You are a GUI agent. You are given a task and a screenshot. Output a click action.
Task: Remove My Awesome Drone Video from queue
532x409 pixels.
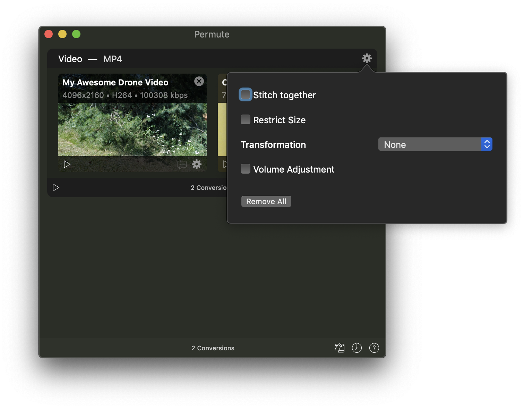tap(199, 81)
